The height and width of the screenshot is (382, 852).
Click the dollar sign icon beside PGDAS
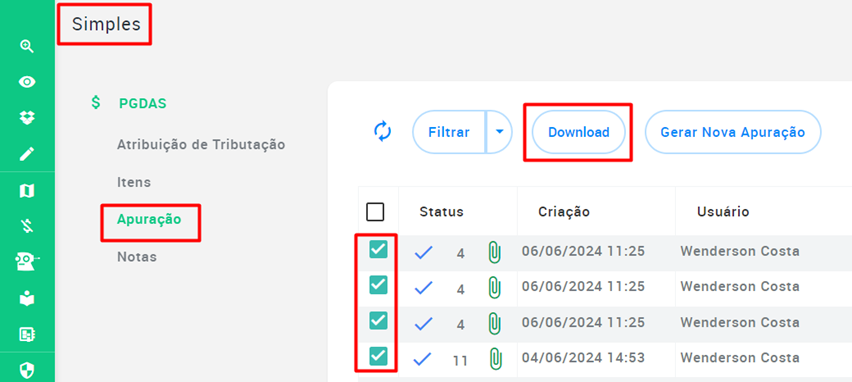(96, 103)
